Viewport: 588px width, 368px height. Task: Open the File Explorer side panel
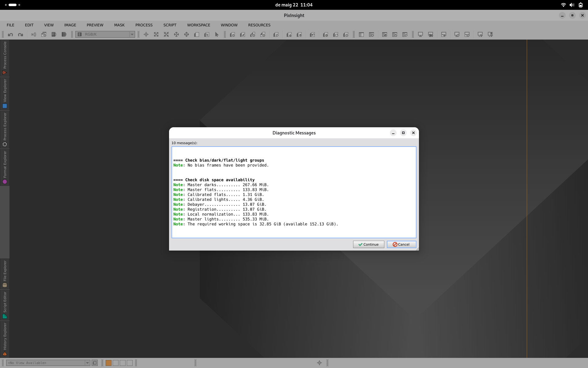[x=5, y=274]
